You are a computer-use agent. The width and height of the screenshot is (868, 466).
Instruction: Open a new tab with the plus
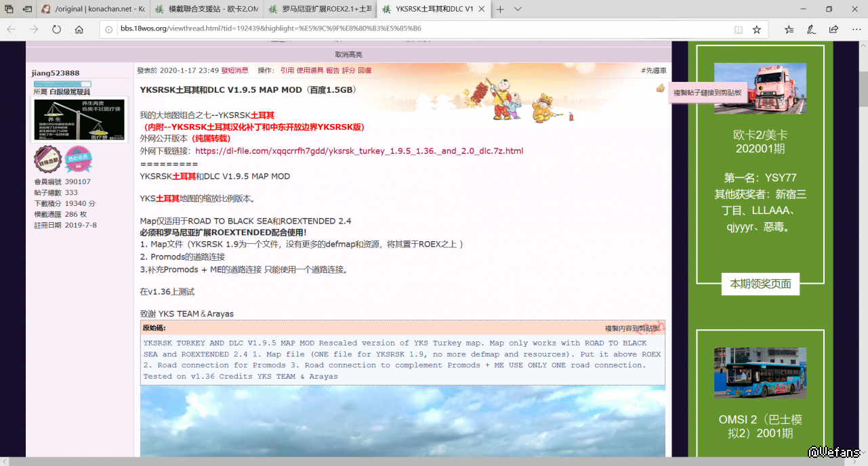pyautogui.click(x=500, y=9)
